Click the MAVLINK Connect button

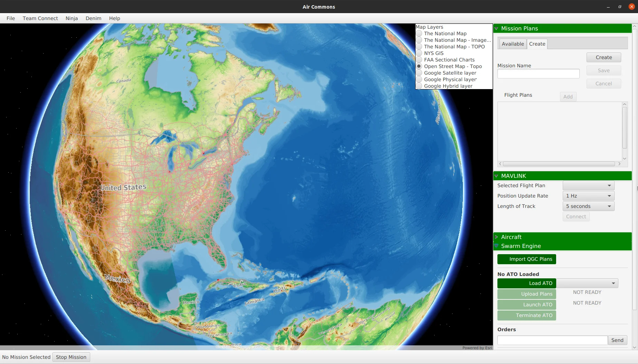[576, 217]
